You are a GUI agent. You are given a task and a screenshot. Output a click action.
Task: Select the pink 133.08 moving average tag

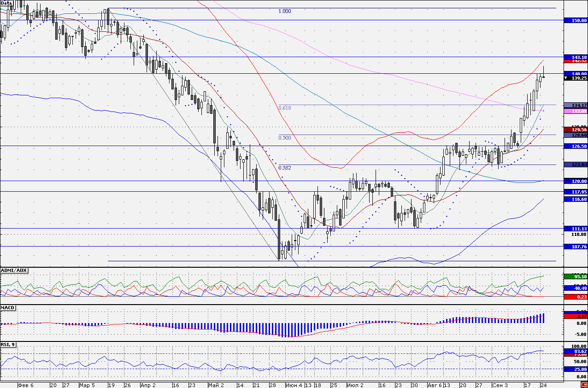pyautogui.click(x=576, y=111)
